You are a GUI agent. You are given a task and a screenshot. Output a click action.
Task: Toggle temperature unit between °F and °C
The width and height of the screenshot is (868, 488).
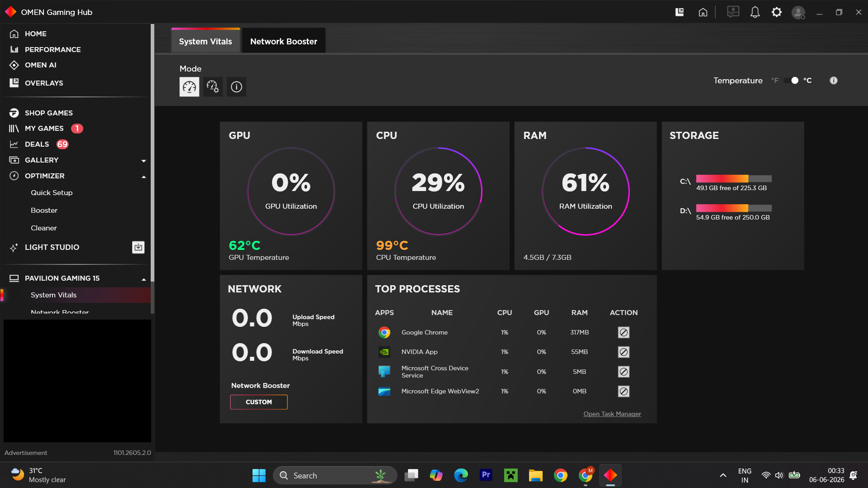coord(792,81)
